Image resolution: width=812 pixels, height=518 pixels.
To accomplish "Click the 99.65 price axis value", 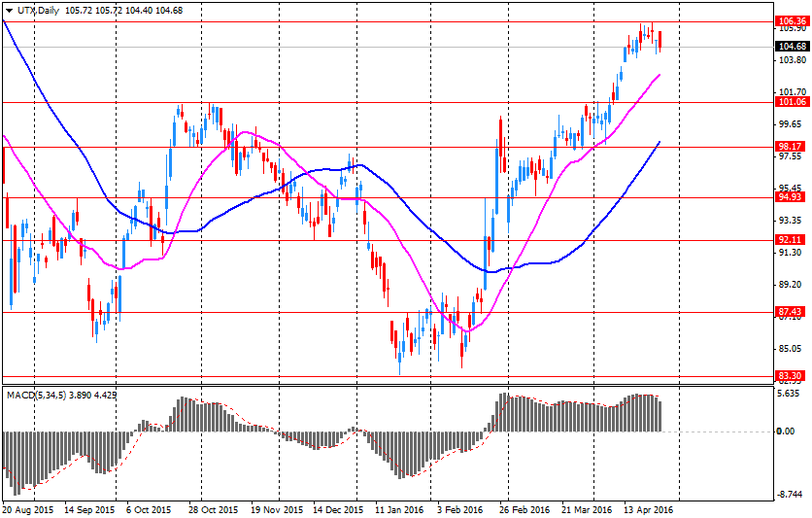I will point(793,124).
